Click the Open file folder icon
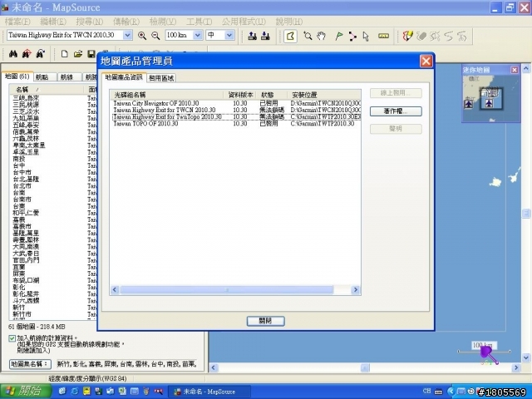532x399 pixels. (78, 54)
